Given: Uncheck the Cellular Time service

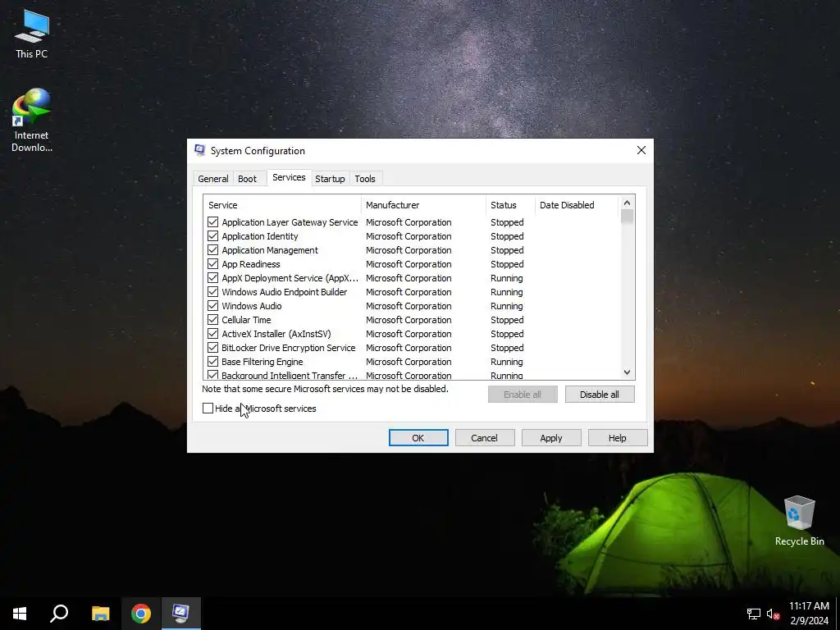Looking at the screenshot, I should click(x=212, y=319).
